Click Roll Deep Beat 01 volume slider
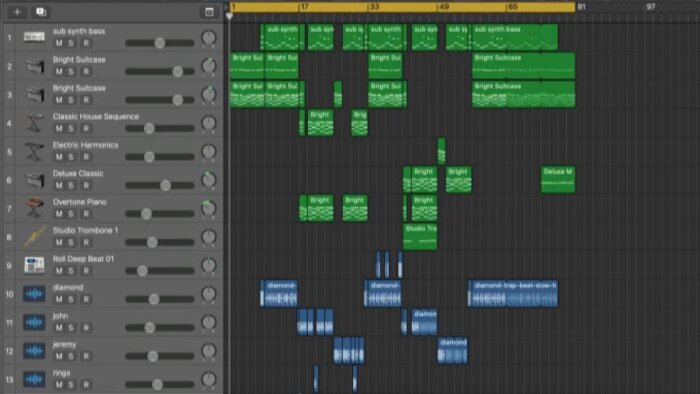 (x=160, y=271)
